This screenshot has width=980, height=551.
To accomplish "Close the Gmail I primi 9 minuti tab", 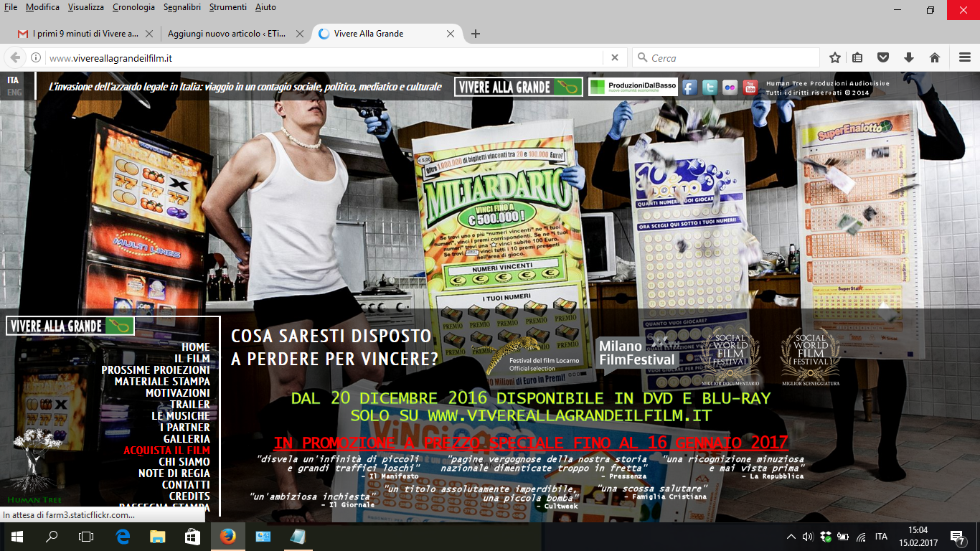I will [149, 34].
